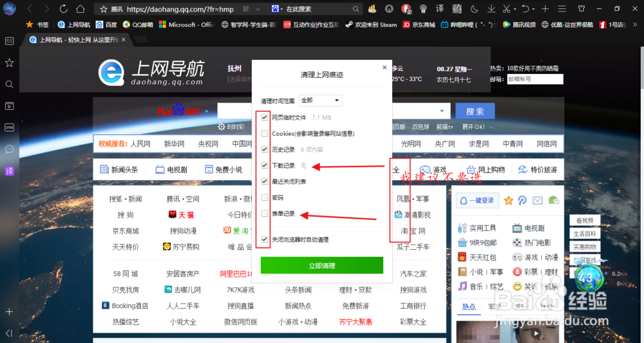Open 天猫 site link
Image resolution: width=644 pixels, height=343 pixels.
pos(181,215)
